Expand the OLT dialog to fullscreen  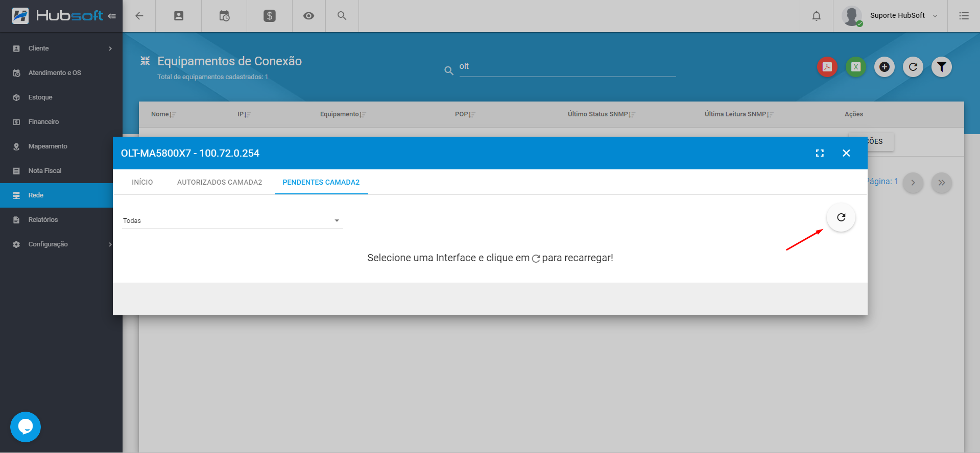[820, 153]
